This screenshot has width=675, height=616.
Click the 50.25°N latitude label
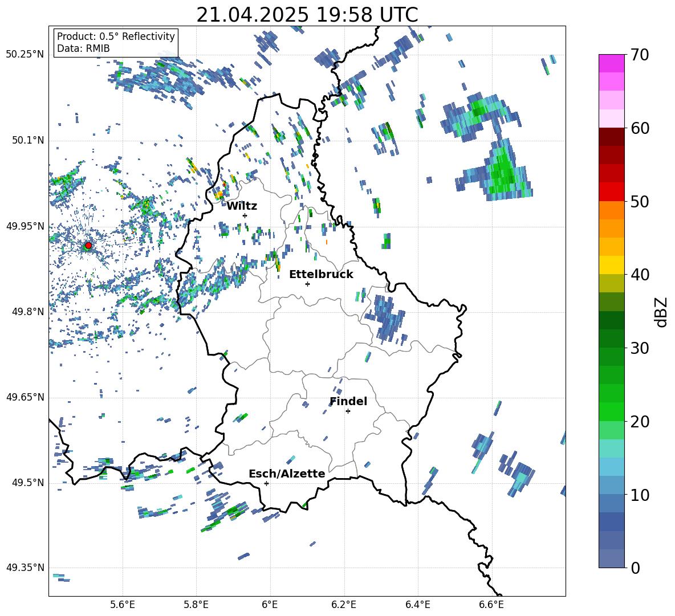tap(25, 55)
